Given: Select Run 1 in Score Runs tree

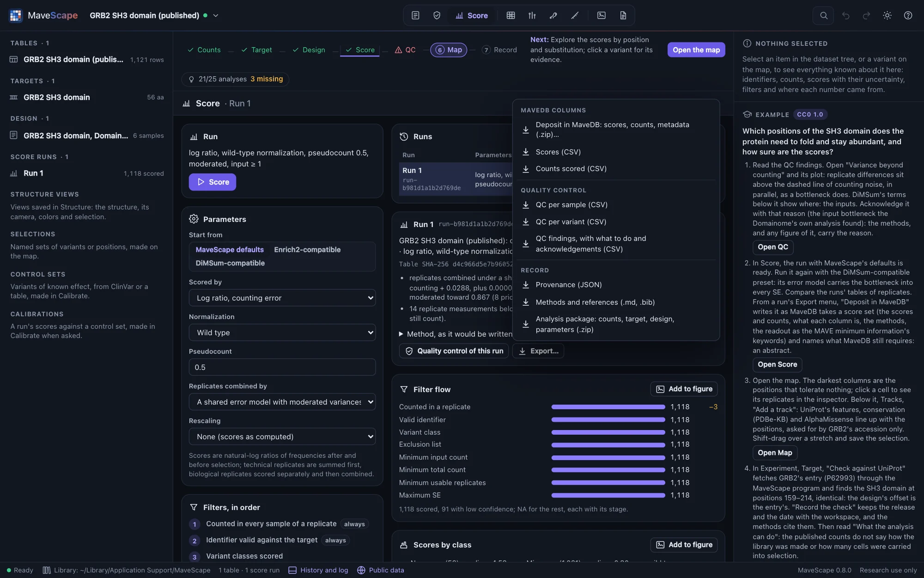Looking at the screenshot, I should pos(86,173).
